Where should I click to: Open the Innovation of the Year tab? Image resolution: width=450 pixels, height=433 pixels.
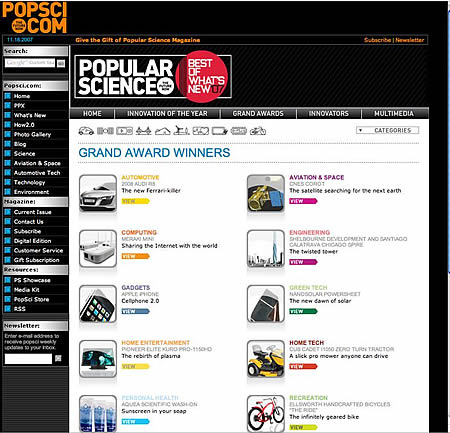tap(167, 113)
